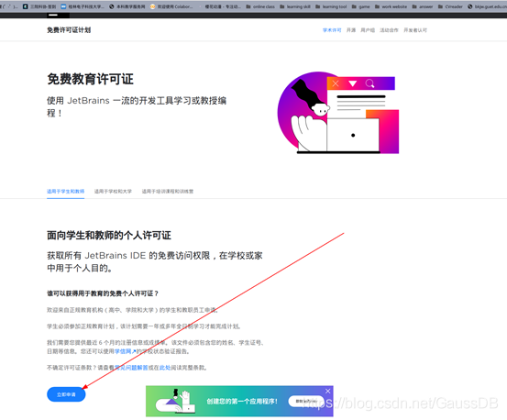Open the 学信网 external link
The image size is (507, 420).
[125, 351]
